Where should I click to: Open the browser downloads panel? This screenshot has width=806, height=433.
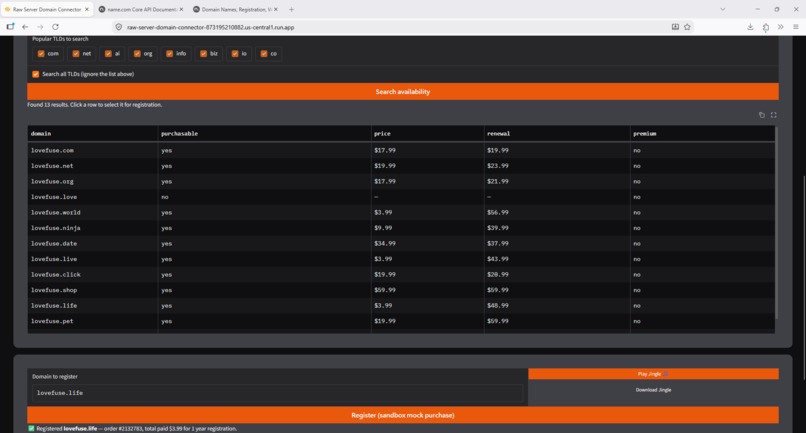[x=750, y=27]
